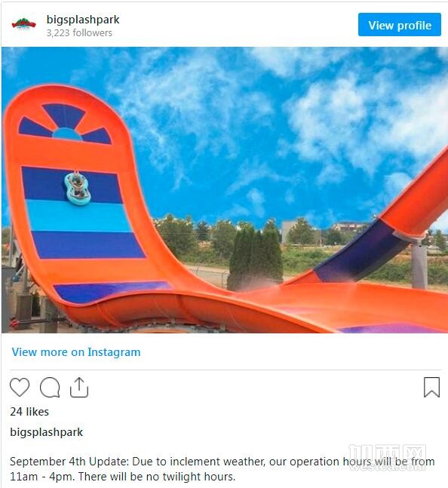
Task: Click the light blue stripe on the slide
Action: (x=79, y=216)
